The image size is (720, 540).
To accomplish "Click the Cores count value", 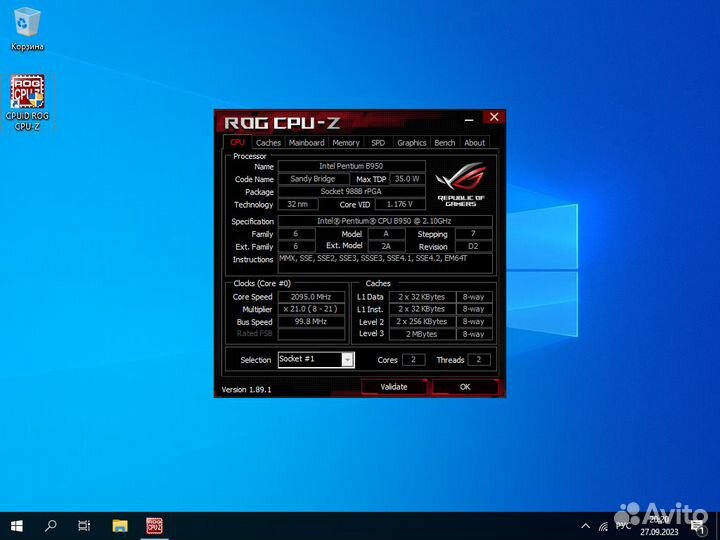I will click(x=413, y=360).
